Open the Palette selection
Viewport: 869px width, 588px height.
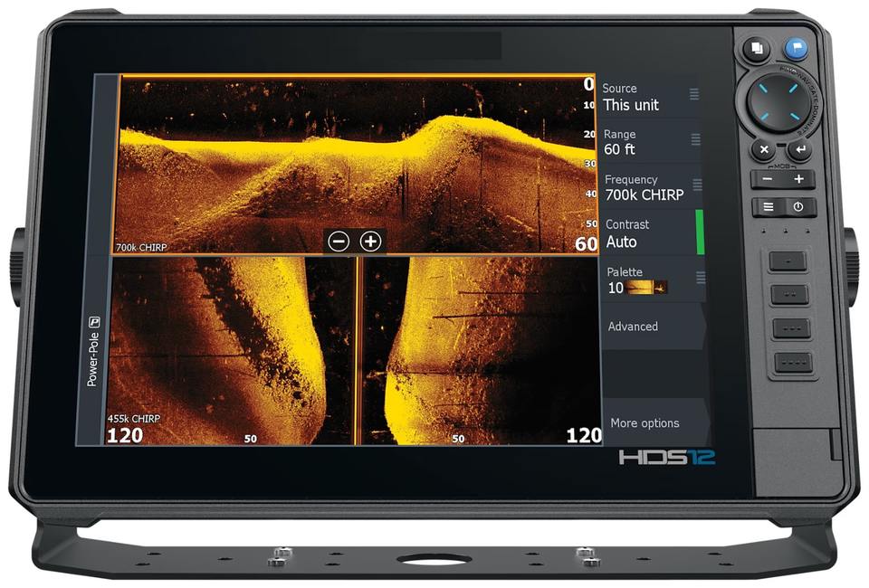tap(654, 280)
